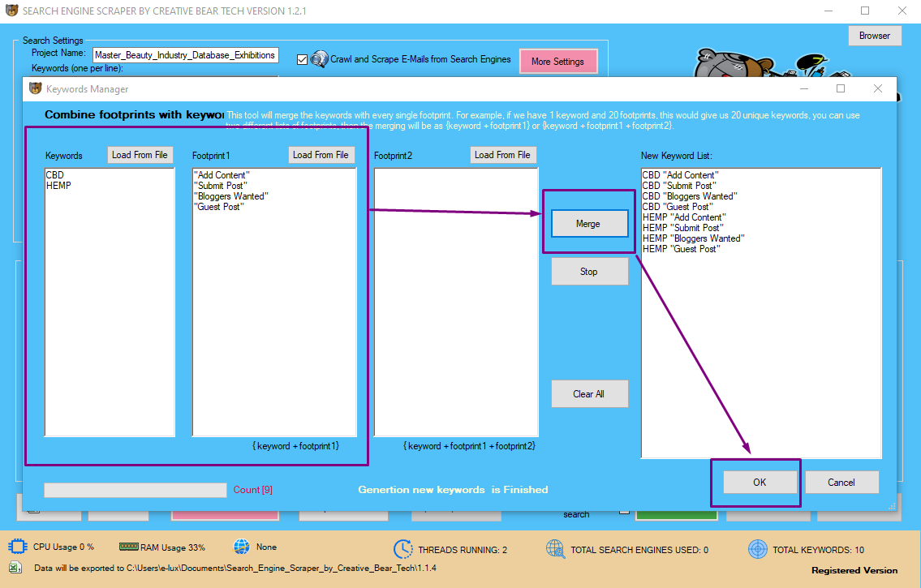Click the Project Name input field
Image resolution: width=921 pixels, height=588 pixels.
[186, 55]
